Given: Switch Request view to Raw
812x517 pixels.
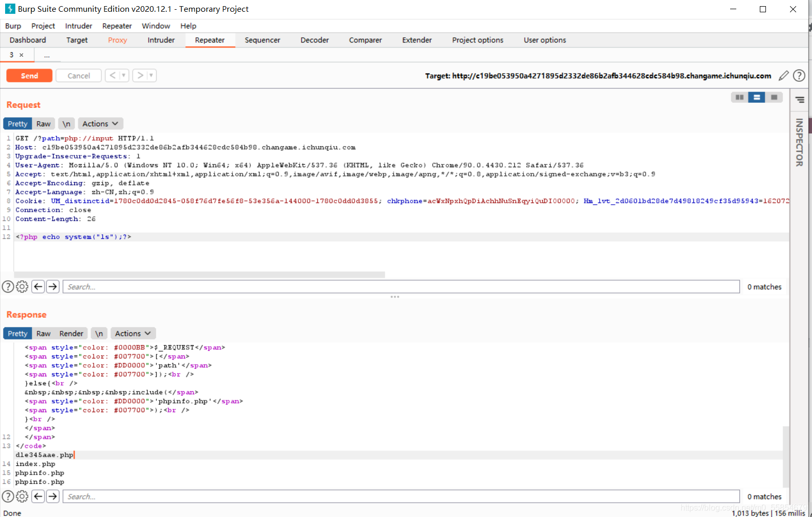Looking at the screenshot, I should click(43, 124).
